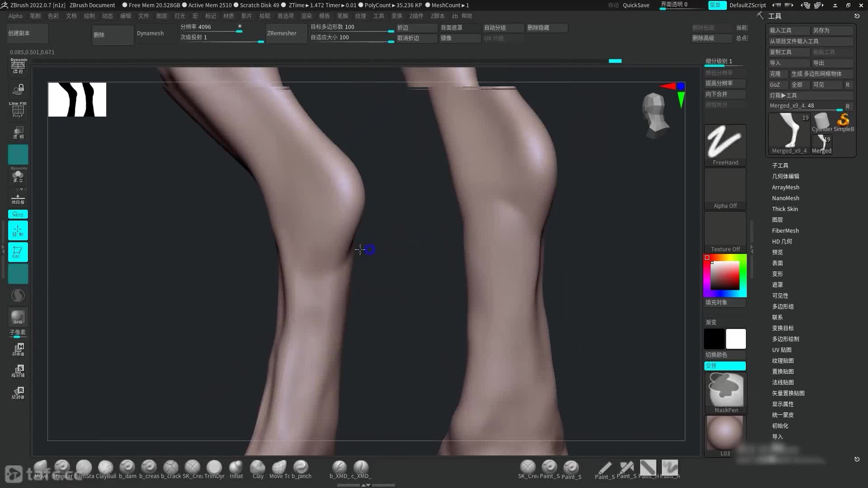Adjust the 分辨率 4096 resolution slider
Screen dimensions: 868x488
pos(212,28)
